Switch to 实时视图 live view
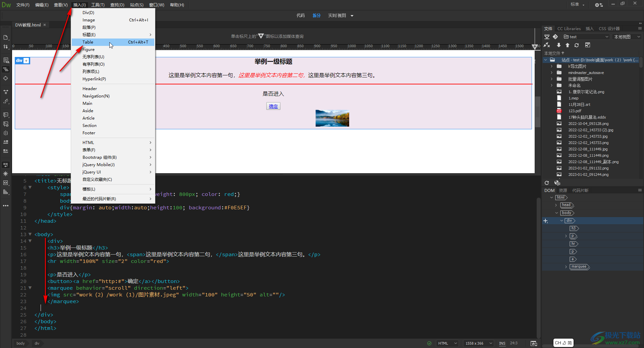 point(337,16)
